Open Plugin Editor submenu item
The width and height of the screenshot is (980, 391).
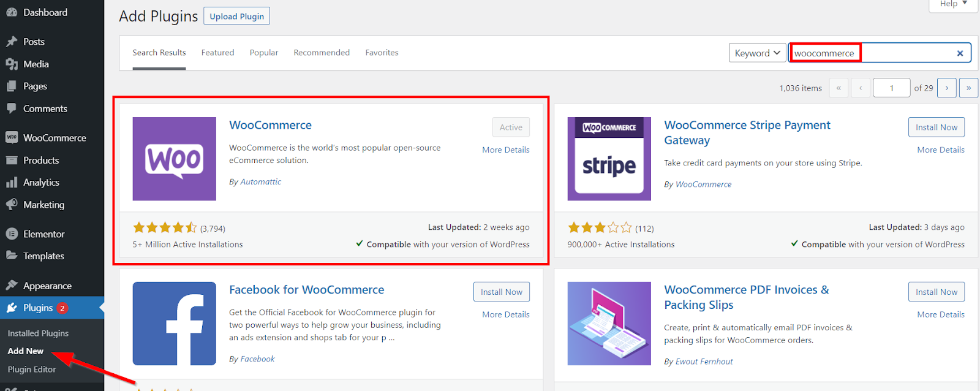32,370
